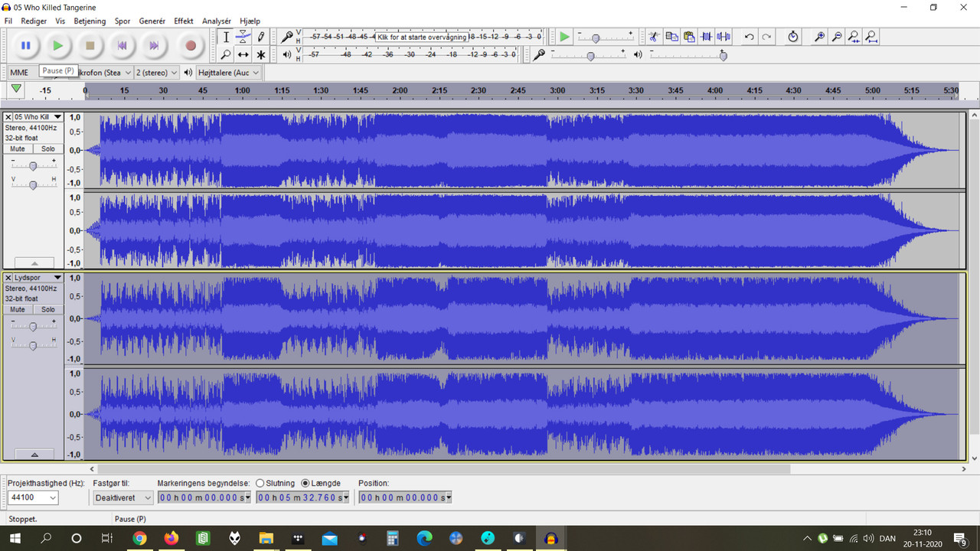
Task: Open the Mikrofon recording device dropdown
Action: click(100, 73)
